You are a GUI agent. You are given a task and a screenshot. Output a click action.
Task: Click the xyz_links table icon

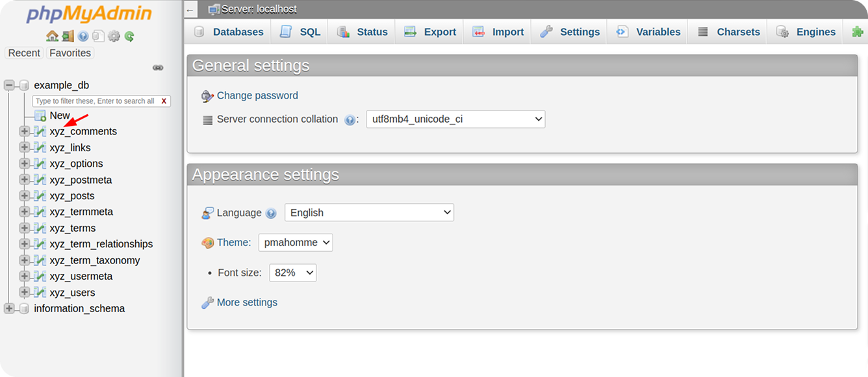[x=40, y=147]
